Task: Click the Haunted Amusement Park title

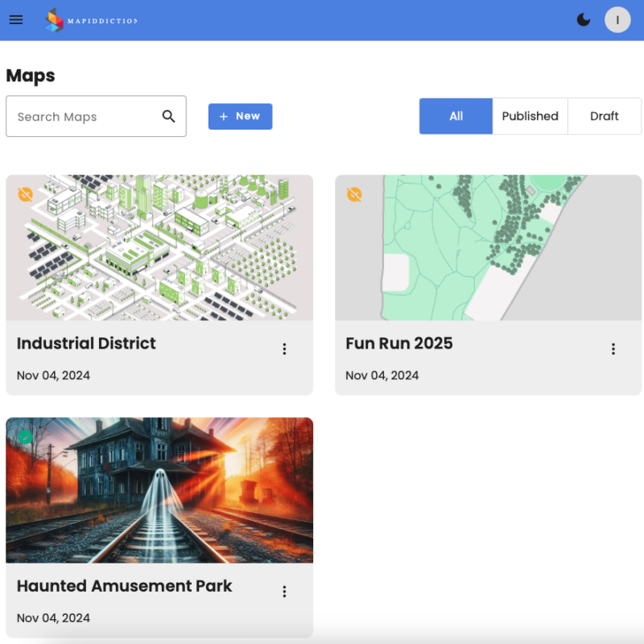Action: click(x=124, y=586)
